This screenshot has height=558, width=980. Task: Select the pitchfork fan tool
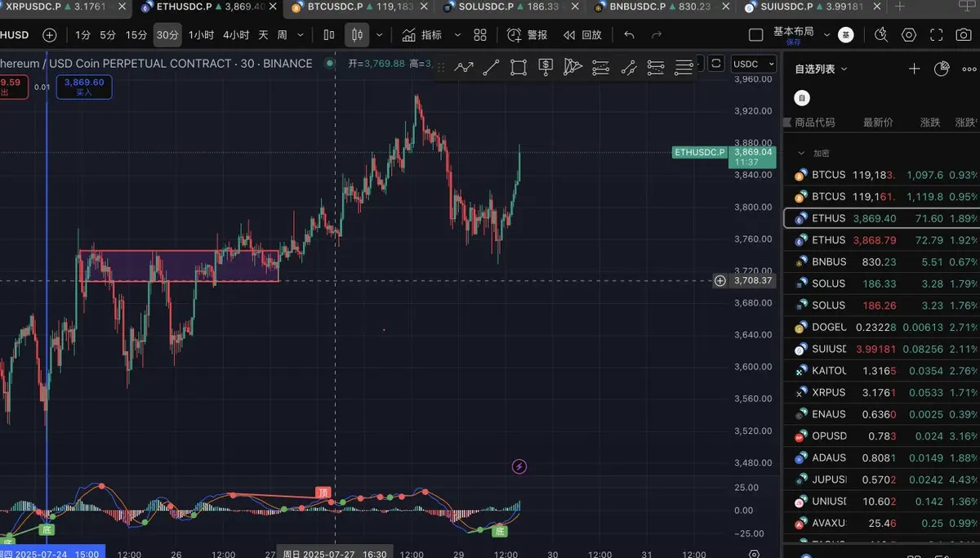573,67
